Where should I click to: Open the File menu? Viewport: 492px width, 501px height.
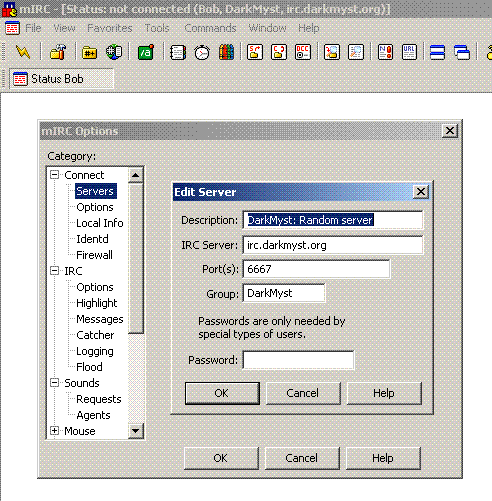[x=33, y=28]
